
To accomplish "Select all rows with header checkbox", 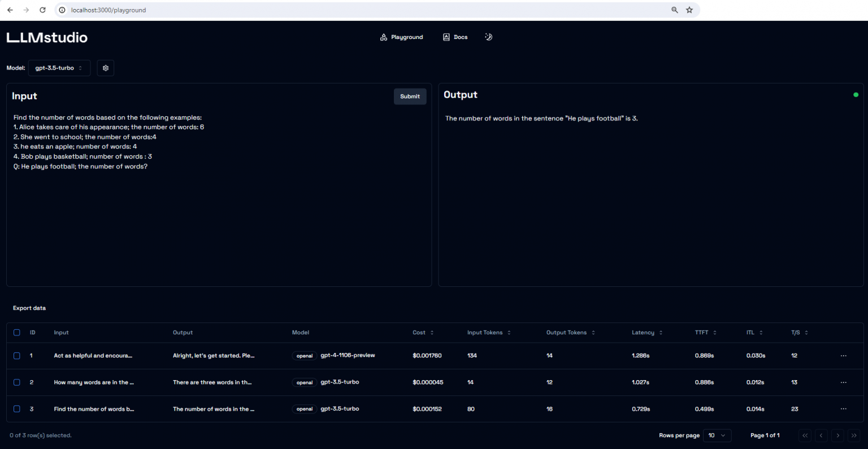I will pos(17,333).
